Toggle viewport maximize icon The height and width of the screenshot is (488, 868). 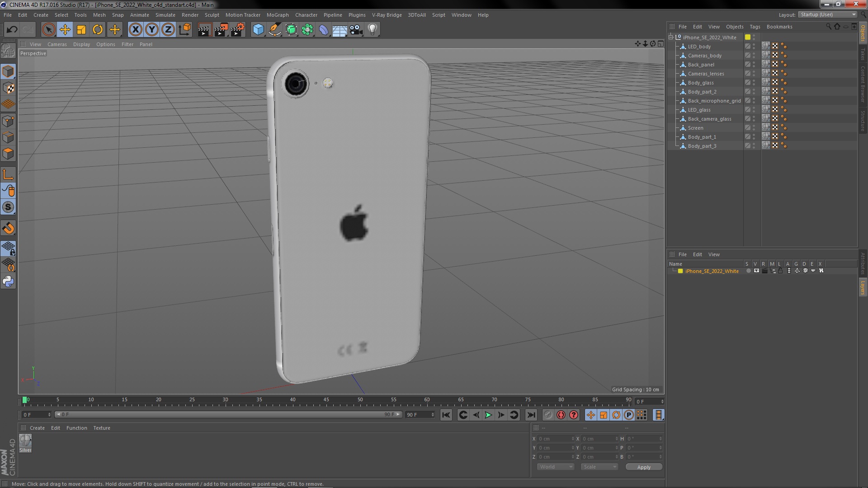(660, 44)
